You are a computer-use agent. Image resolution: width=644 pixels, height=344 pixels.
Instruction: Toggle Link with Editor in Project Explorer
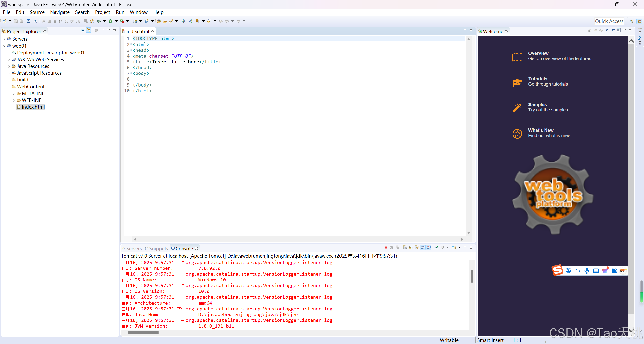coord(89,30)
